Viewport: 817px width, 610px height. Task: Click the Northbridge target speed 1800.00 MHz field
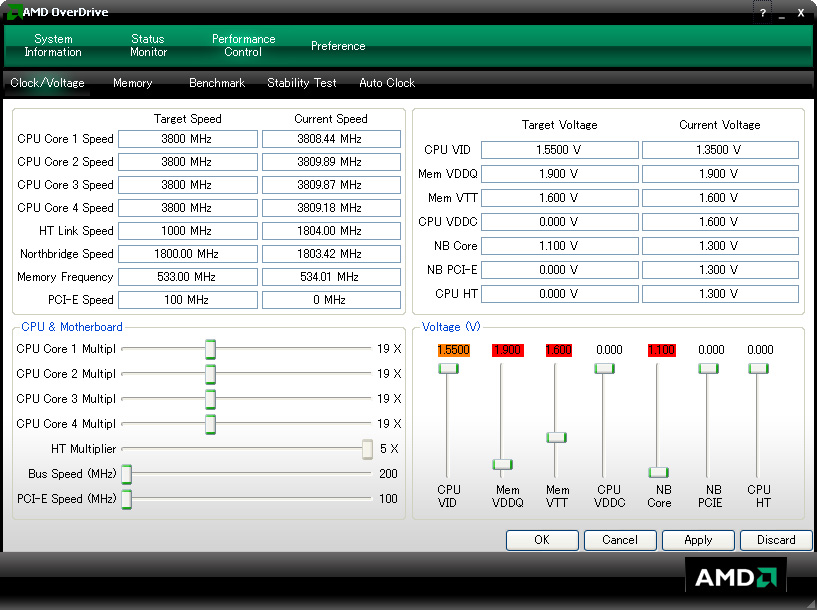pyautogui.click(x=188, y=254)
